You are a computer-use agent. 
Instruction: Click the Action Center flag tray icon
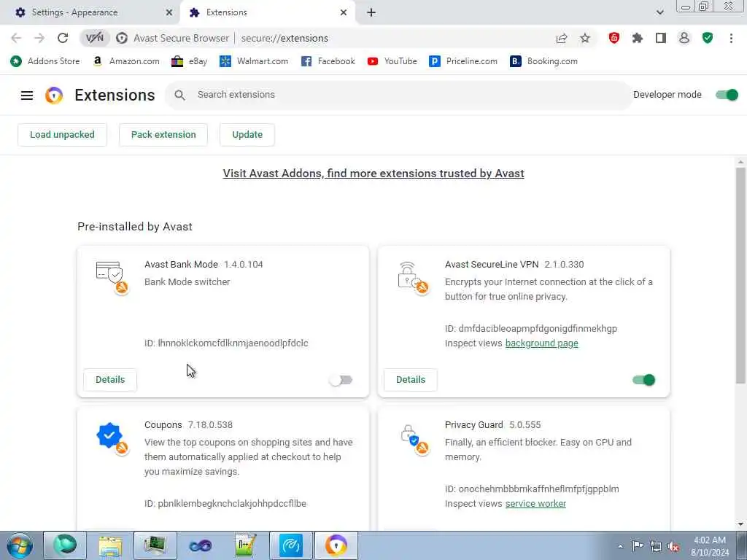(638, 546)
